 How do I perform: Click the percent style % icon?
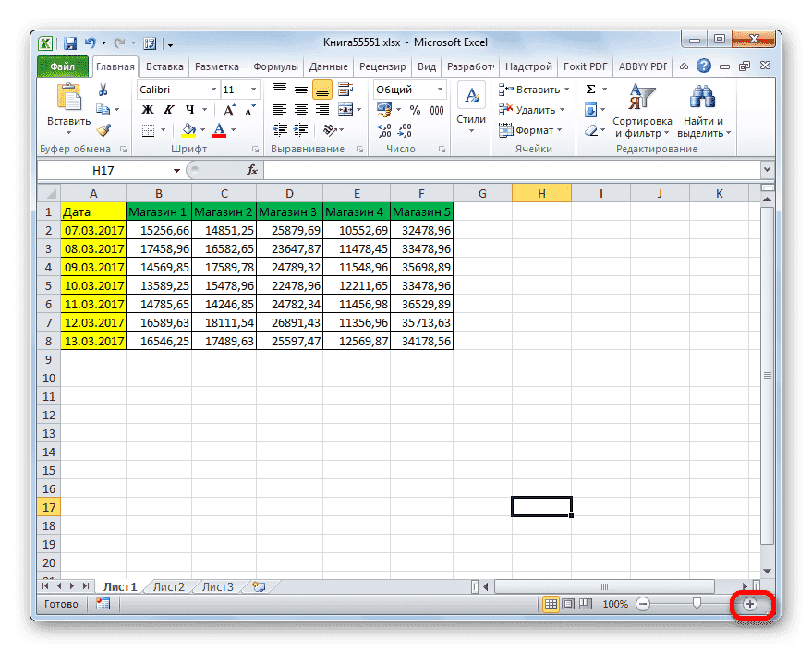(417, 109)
